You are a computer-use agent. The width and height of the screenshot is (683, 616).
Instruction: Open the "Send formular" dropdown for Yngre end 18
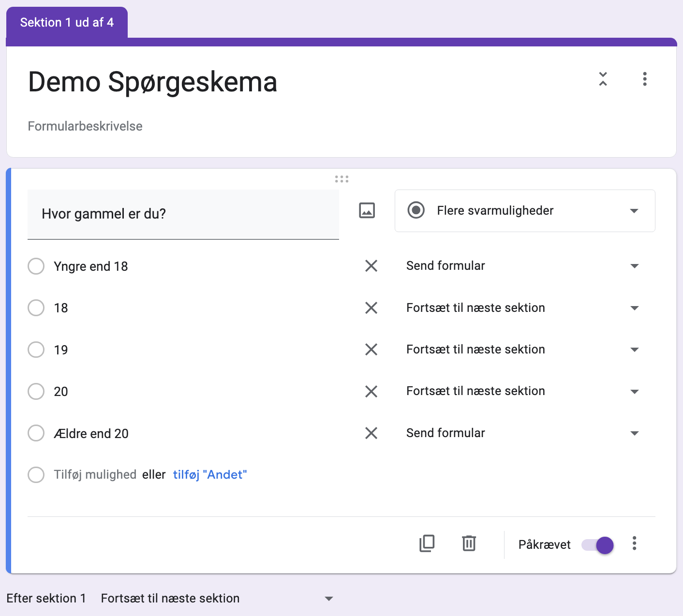(x=522, y=266)
